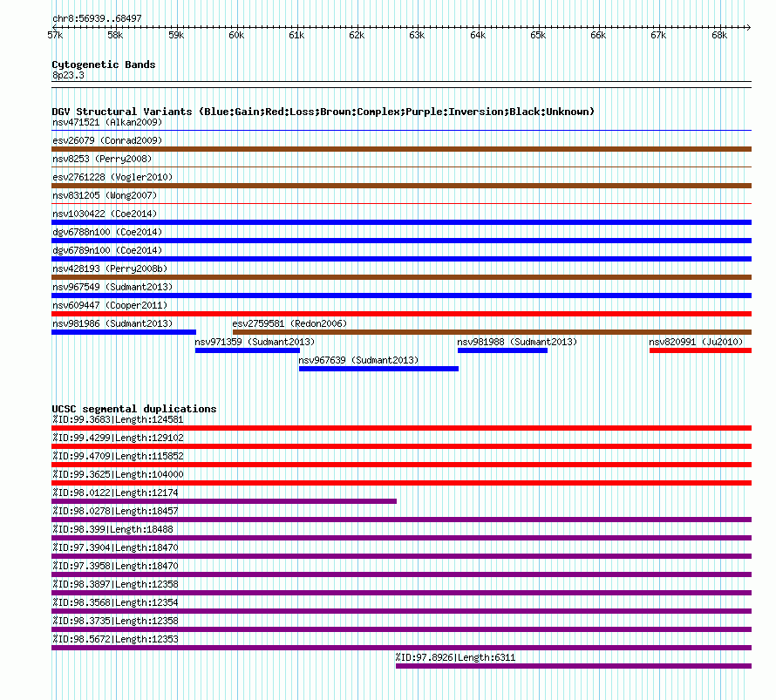Open duplication %ID:97.3904|Length:18470

point(115,547)
